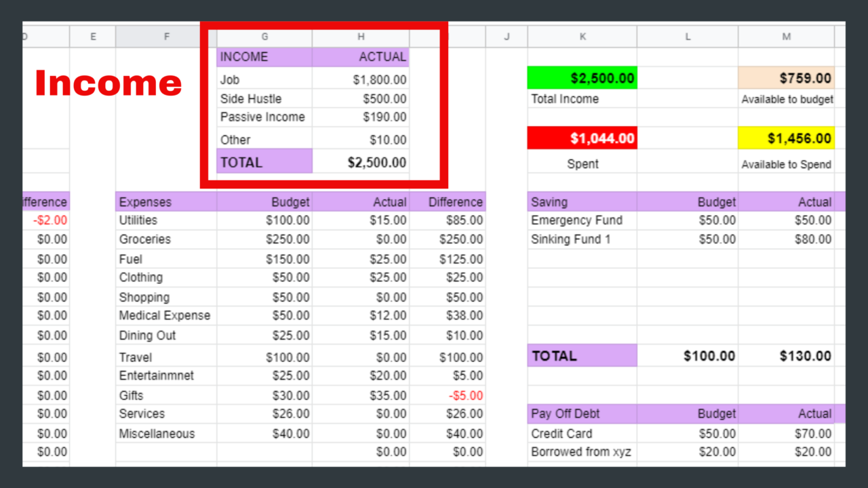The image size is (868, 488).
Task: Click the income TOTAL cell showing $2,500.00
Action: coord(380,161)
